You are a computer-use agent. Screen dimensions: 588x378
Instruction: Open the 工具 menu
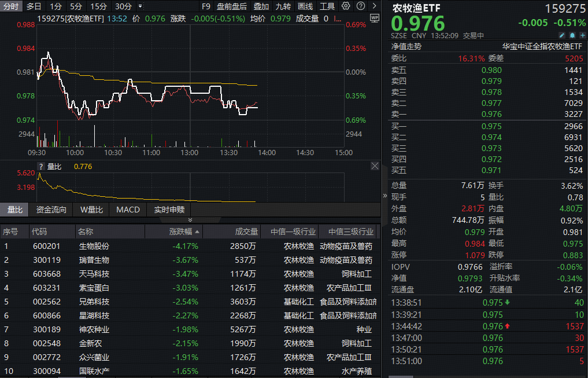coord(329,6)
